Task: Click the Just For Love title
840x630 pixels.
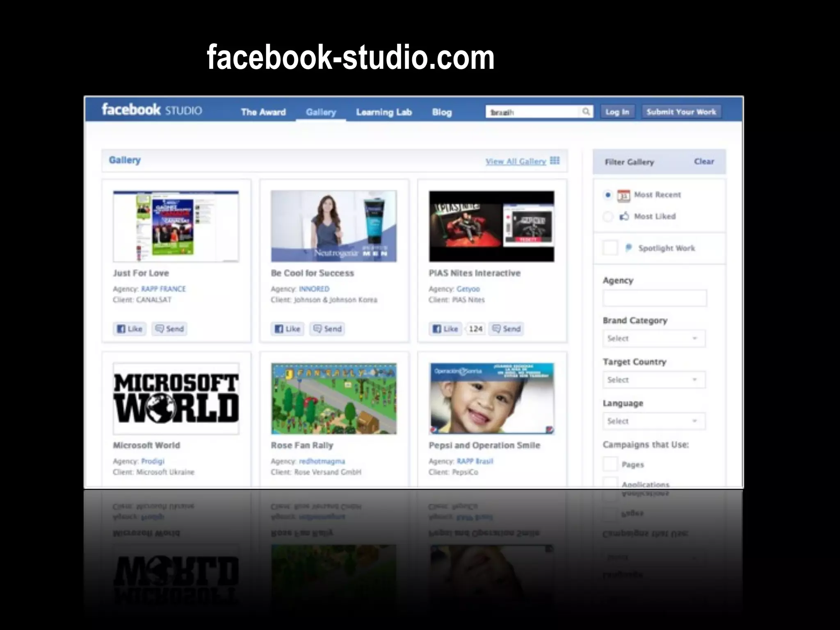Action: (141, 273)
